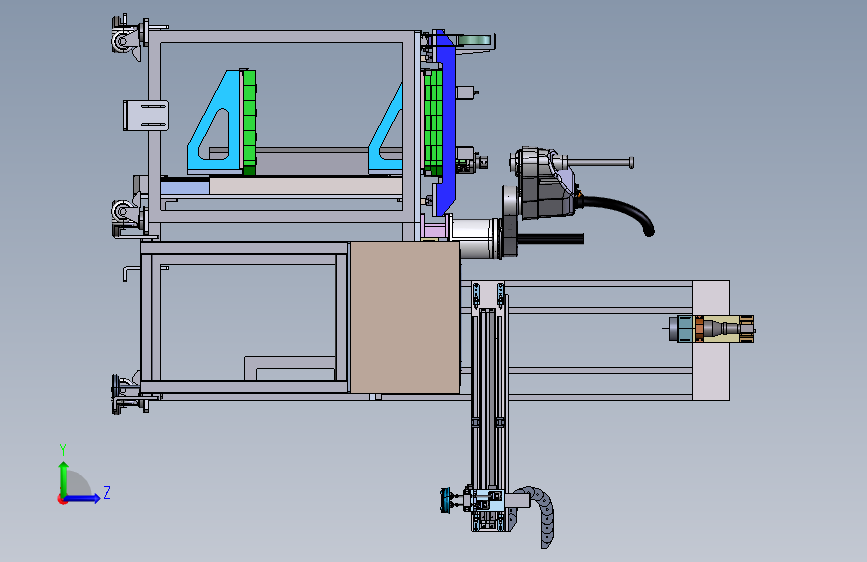Select the left cyan triangular bracket
Viewport: 867px width, 562px height.
tap(215, 121)
